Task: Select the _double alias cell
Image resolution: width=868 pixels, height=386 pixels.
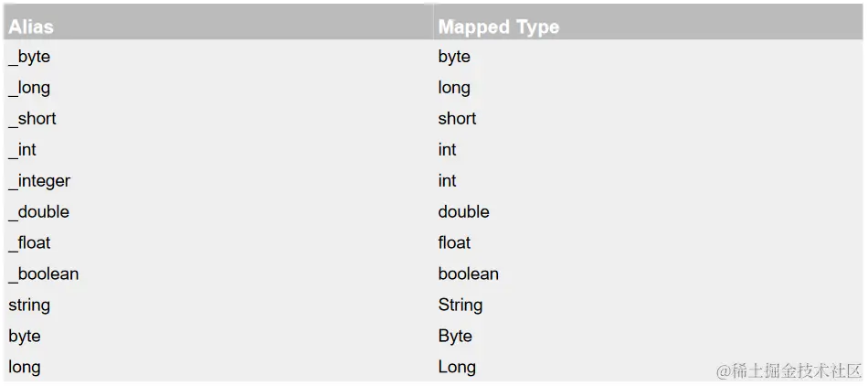Action: [39, 212]
